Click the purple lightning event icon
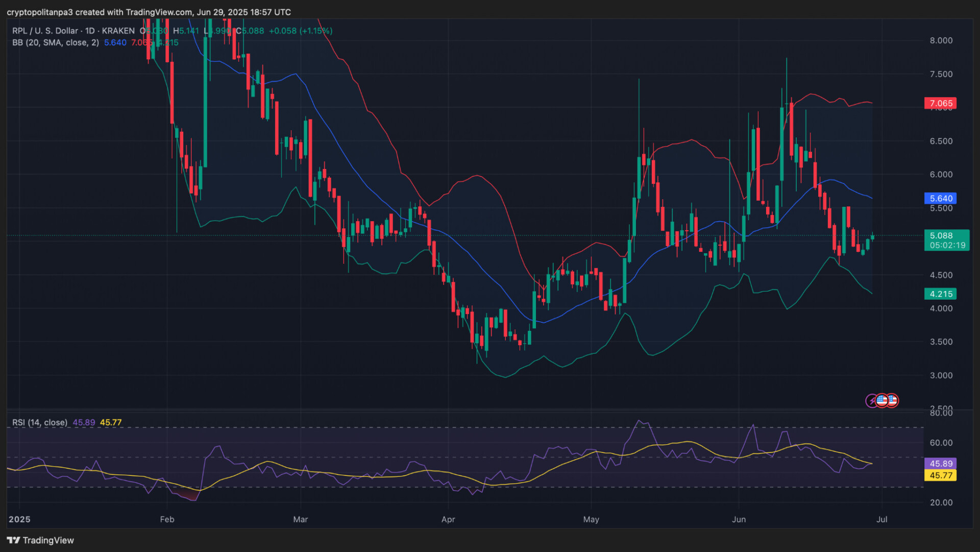The width and height of the screenshot is (980, 552). coord(872,401)
